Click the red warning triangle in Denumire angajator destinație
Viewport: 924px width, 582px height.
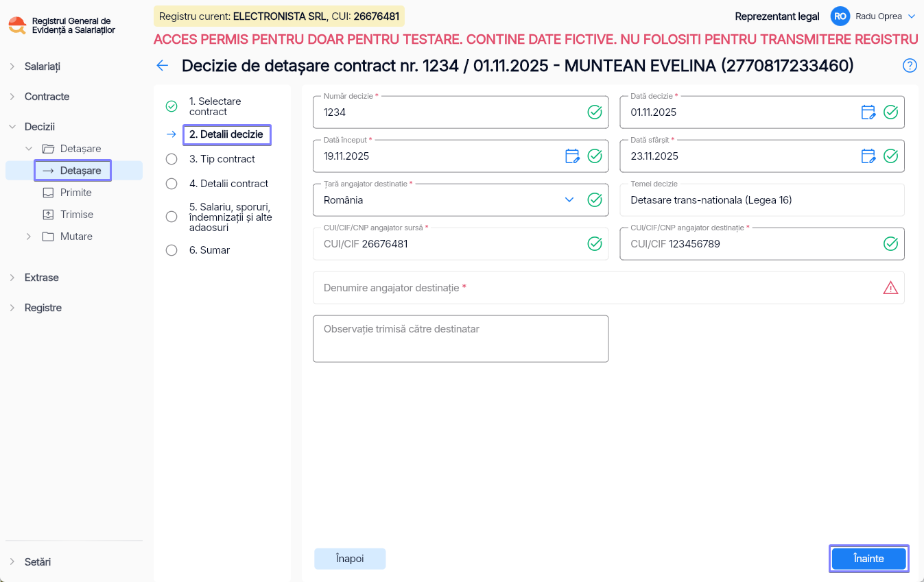[890, 288]
